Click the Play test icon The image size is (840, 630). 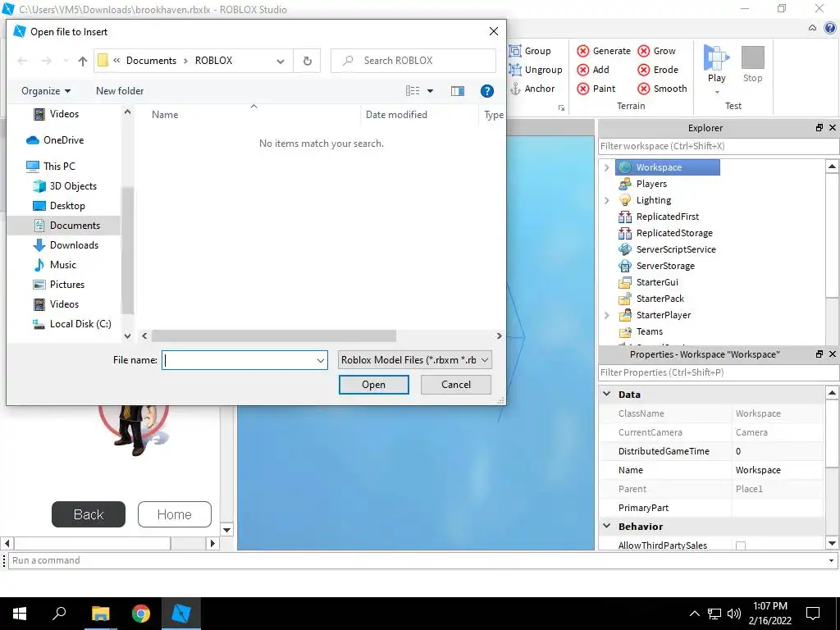716,57
